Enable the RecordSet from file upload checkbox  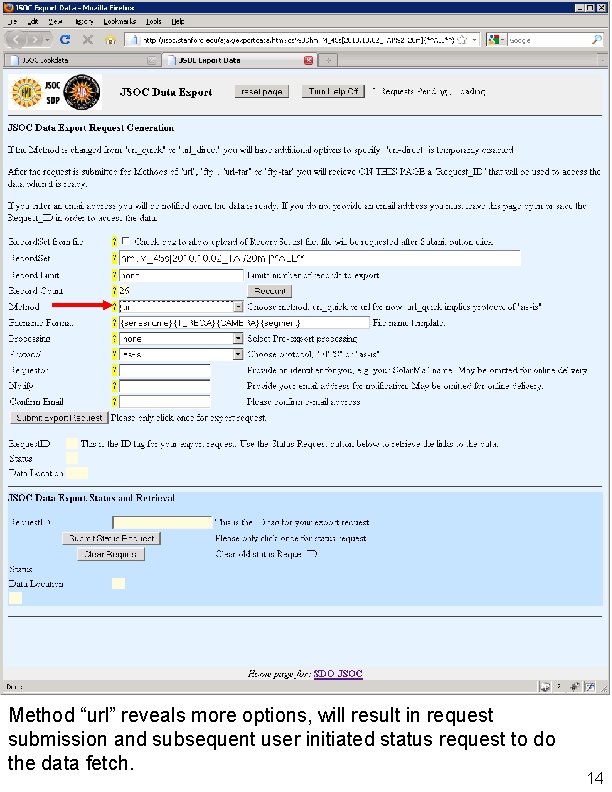[x=125, y=241]
